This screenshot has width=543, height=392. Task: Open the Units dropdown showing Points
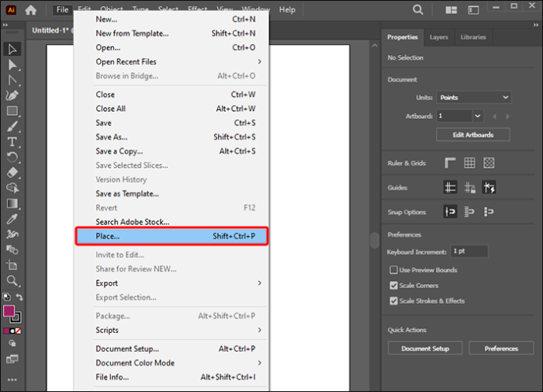[474, 98]
